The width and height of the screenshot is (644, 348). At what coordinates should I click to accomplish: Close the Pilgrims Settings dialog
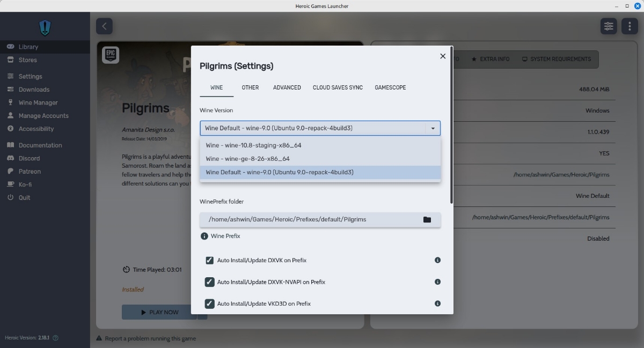(x=443, y=56)
